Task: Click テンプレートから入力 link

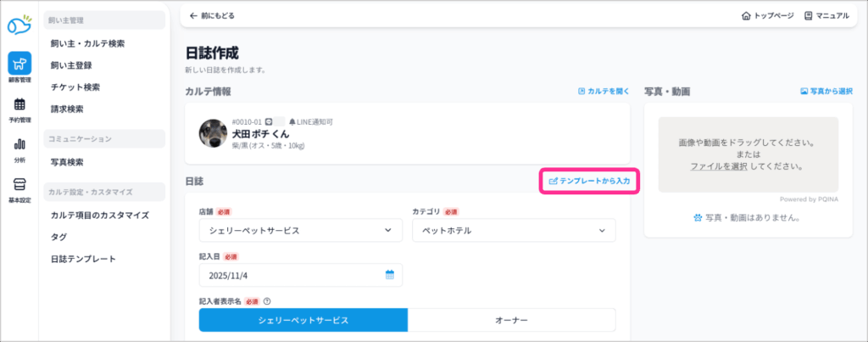Action: [588, 181]
